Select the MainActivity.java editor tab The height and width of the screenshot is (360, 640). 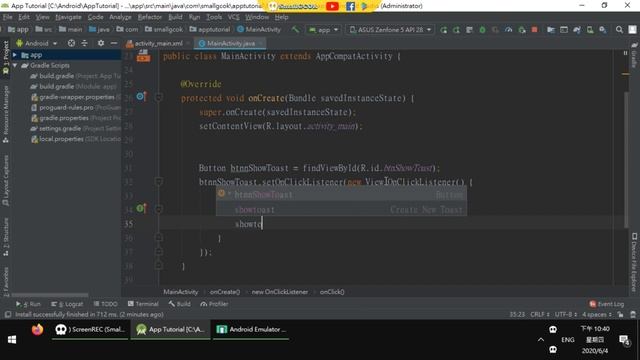(x=231, y=43)
